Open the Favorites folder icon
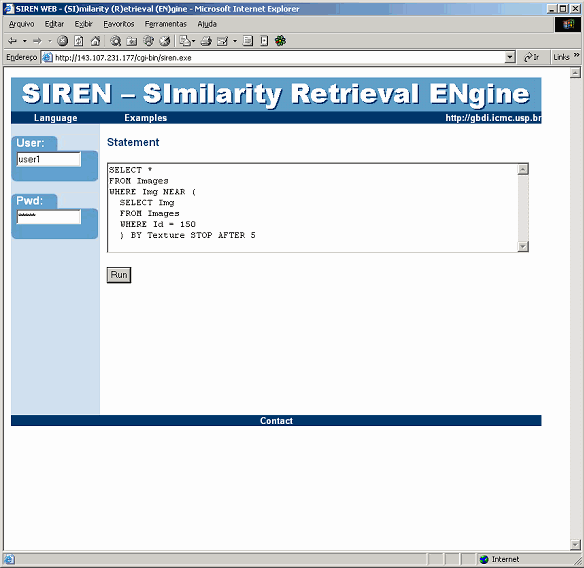The width and height of the screenshot is (584, 568). click(132, 41)
